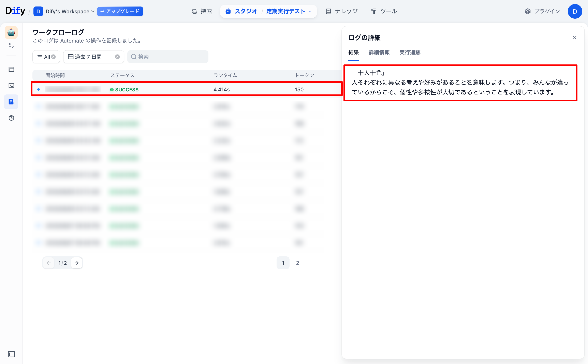Open the monitoring gauge icon in the sidebar

point(11,118)
